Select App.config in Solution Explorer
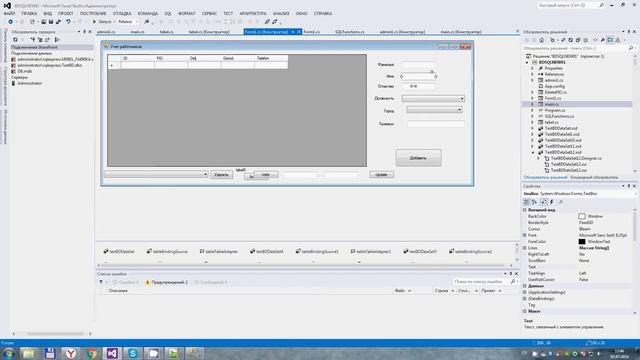The width and height of the screenshot is (640, 360). point(555,86)
